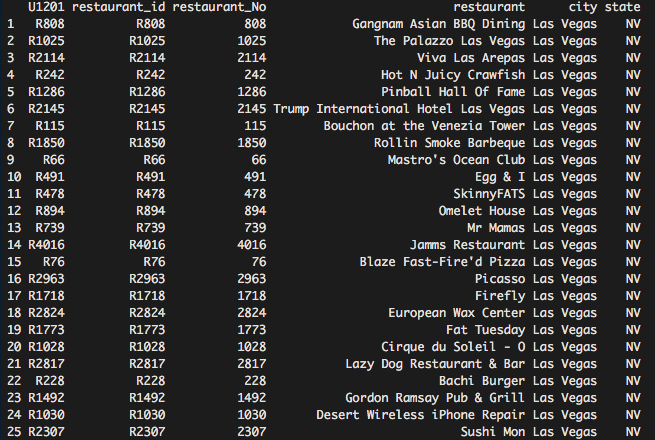The image size is (655, 440).
Task: Select 'Bachi Burger' restaurant name
Action: point(482,382)
